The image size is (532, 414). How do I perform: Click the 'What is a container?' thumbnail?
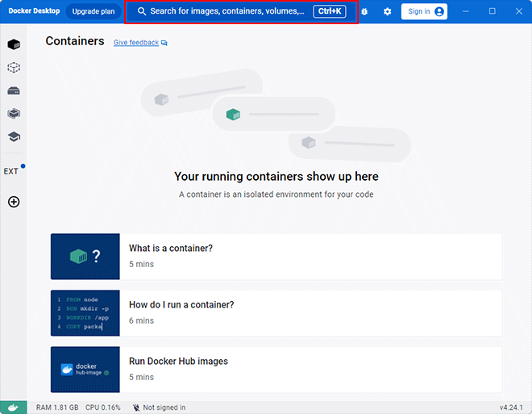click(85, 257)
